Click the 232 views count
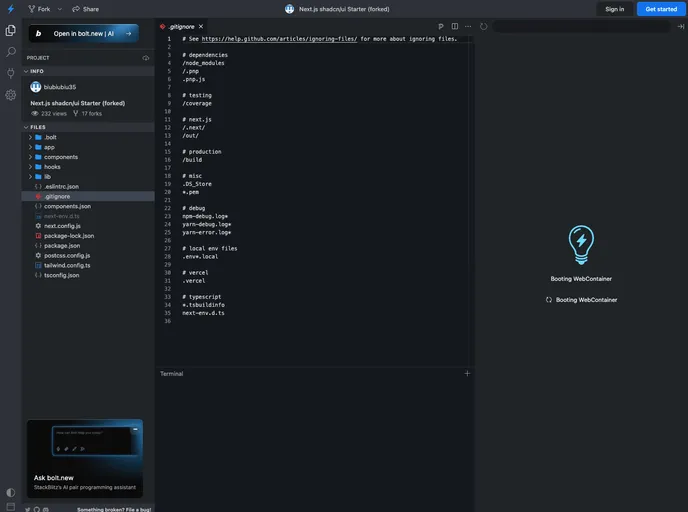688x512 pixels. (x=49, y=114)
